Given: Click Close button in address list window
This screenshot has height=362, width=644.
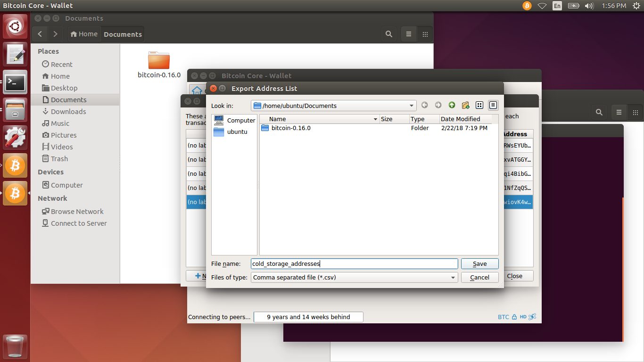Looking at the screenshot, I should 514,276.
